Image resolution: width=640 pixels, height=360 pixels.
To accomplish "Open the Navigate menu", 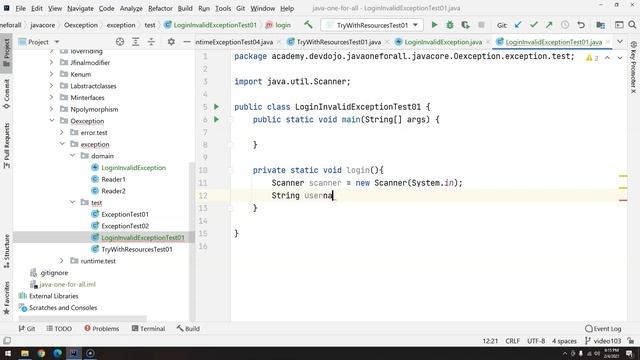I will [80, 8].
